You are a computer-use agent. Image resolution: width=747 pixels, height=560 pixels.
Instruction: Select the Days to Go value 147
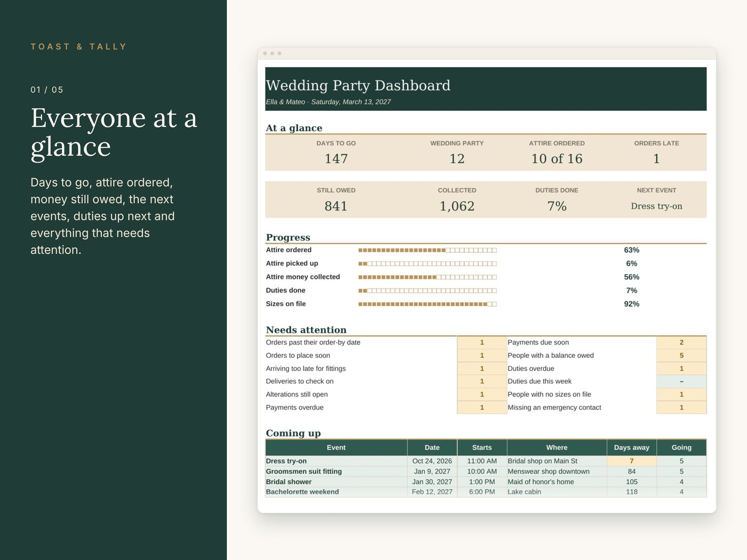(336, 159)
